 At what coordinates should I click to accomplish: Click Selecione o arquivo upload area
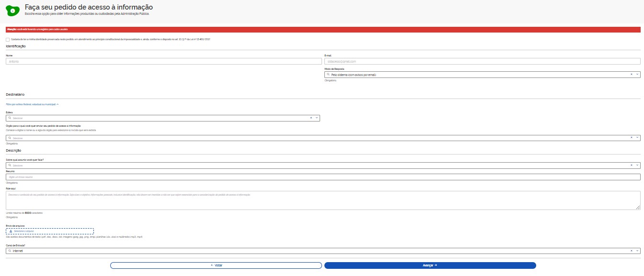[50, 231]
